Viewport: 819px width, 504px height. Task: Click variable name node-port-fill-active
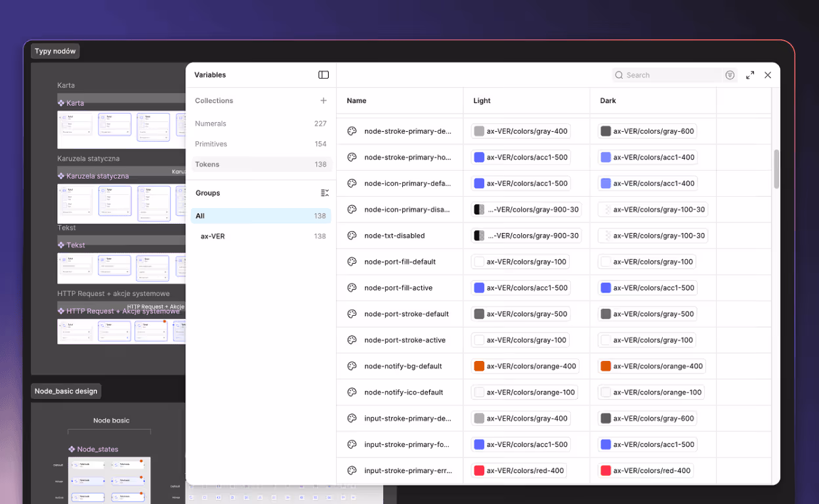[x=398, y=288]
